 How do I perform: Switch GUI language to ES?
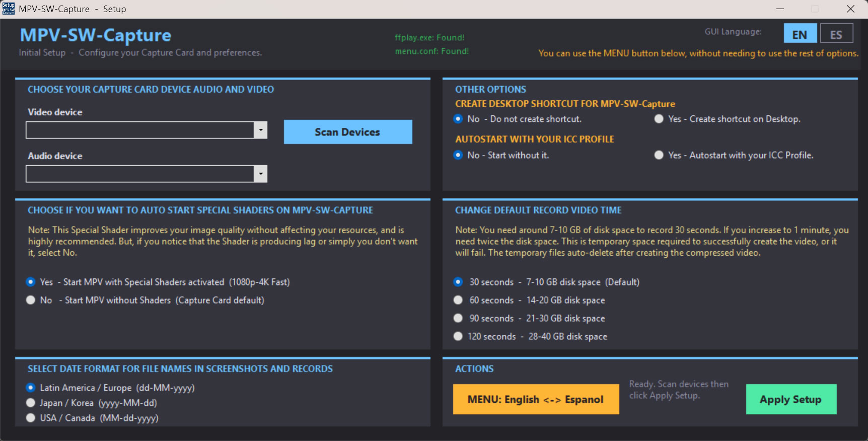pos(836,34)
